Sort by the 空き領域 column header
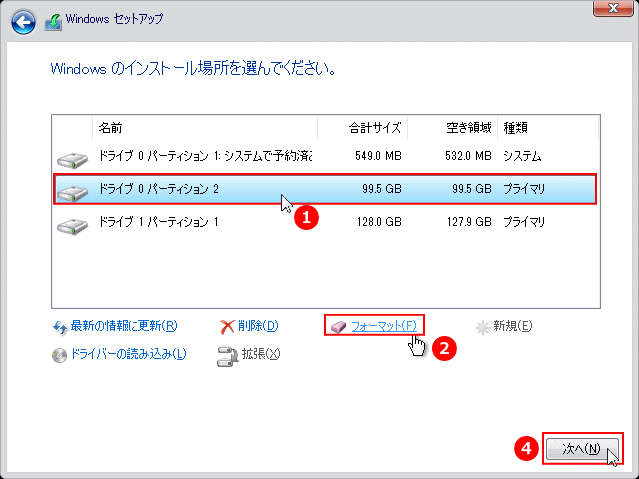The image size is (639, 479). point(453,128)
